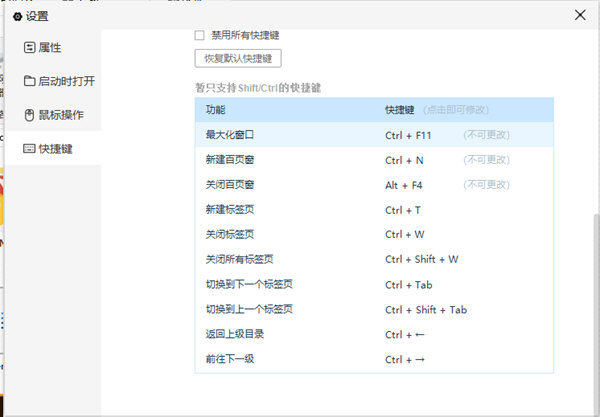Edit the Ctrl + W shortcut for 关闭标签页
Viewport: 600px width, 417px height.
coord(404,234)
